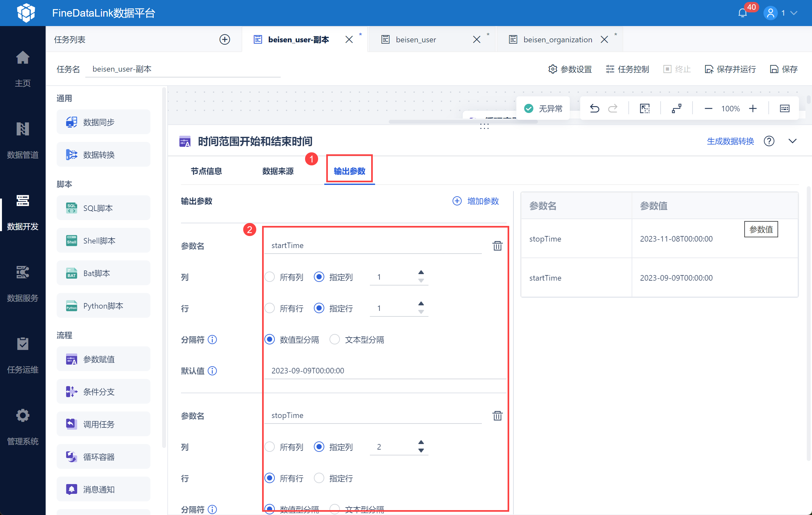812x515 pixels.
Task: Click 增加参数 button
Action: (x=475, y=201)
